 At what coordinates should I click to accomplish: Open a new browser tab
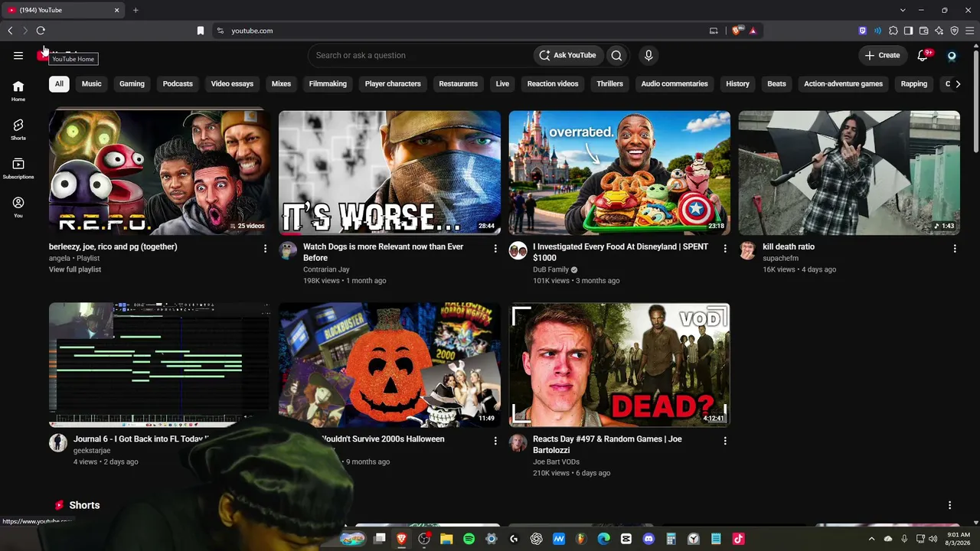(136, 10)
